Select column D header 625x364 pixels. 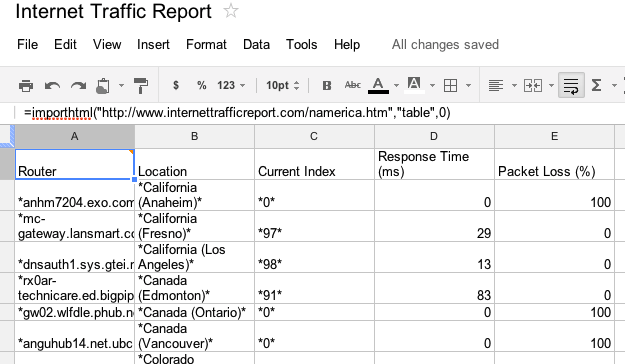[x=434, y=136]
